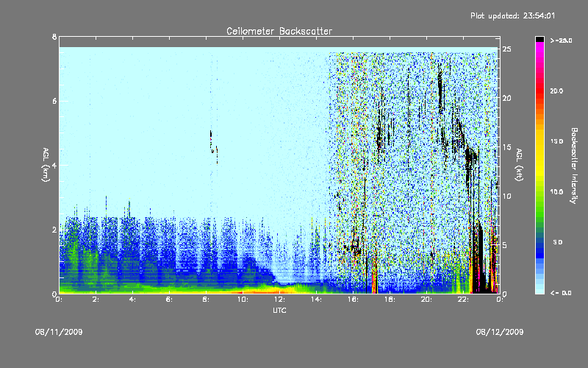This screenshot has height=368, width=588.
Task: Click the right axis tick label 5 kft
Action: click(505, 245)
